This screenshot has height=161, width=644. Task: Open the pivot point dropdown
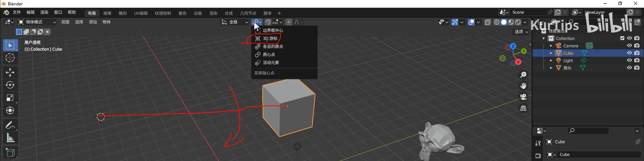(x=257, y=22)
